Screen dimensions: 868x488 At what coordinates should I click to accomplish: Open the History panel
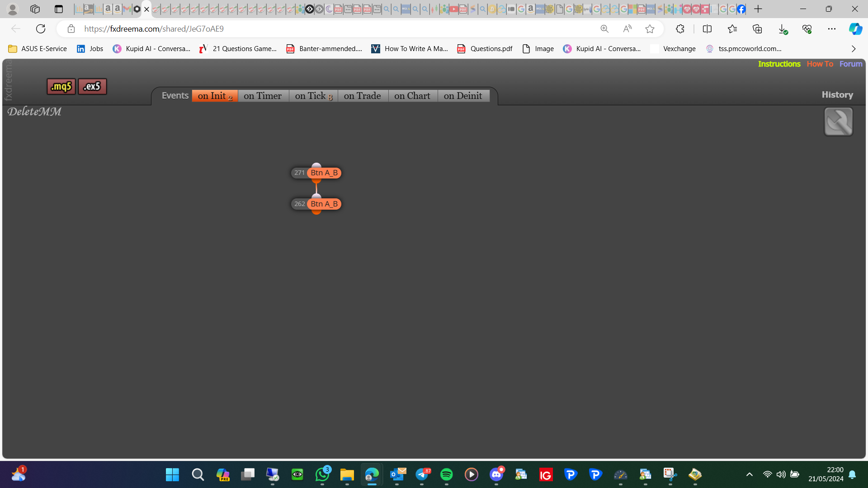[837, 95]
